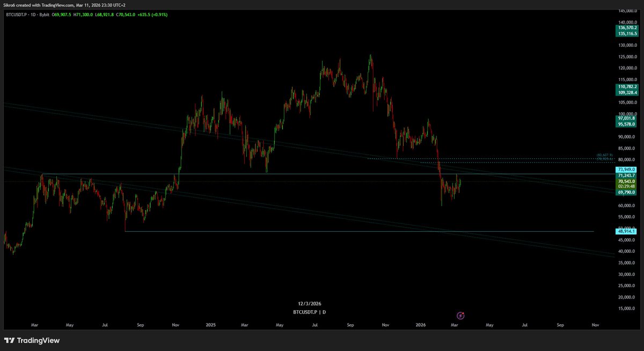
Task: Click the BTCUSDT.P | D text below the date
Action: click(x=309, y=312)
